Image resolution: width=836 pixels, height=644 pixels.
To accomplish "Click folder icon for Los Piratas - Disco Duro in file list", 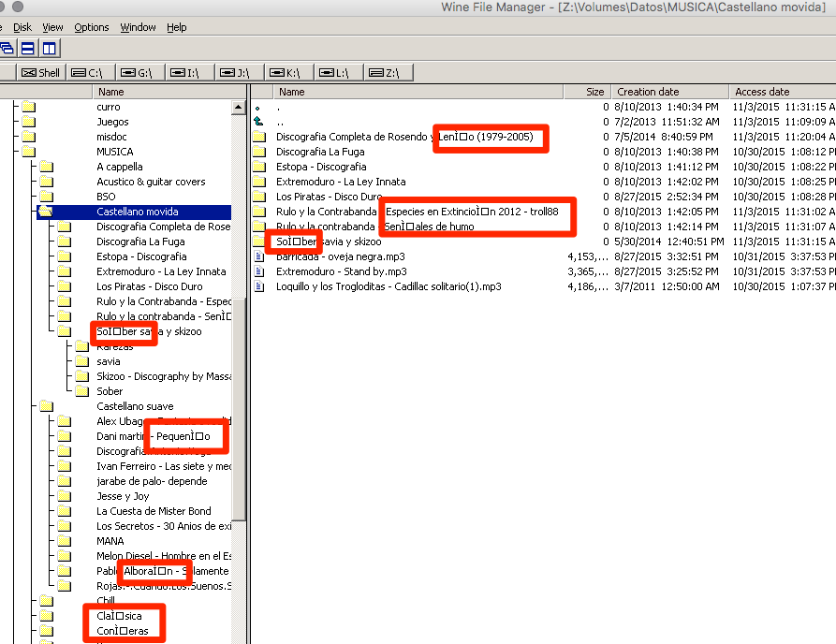I will 259,197.
